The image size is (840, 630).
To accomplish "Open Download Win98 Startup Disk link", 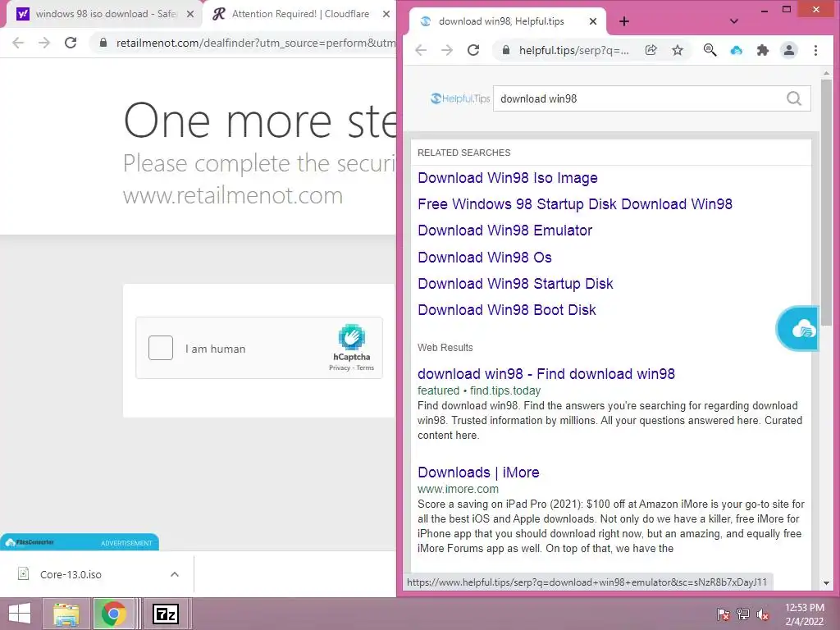I will pos(515,283).
